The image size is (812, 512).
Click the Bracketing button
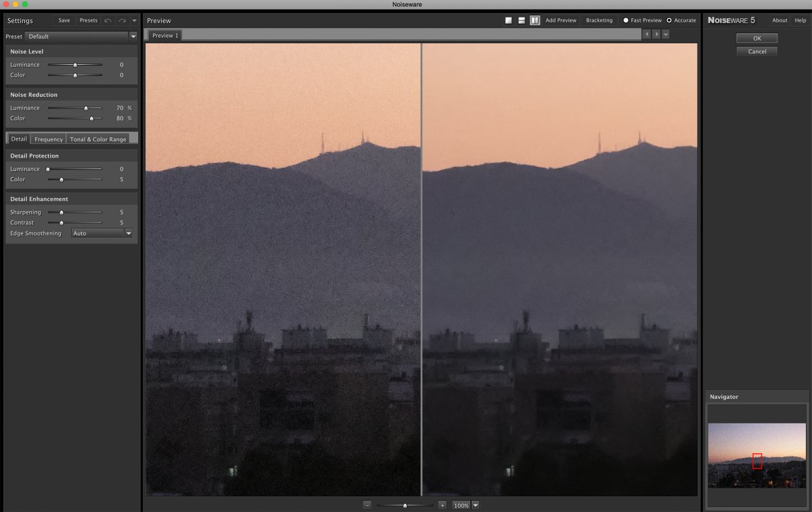[x=600, y=20]
